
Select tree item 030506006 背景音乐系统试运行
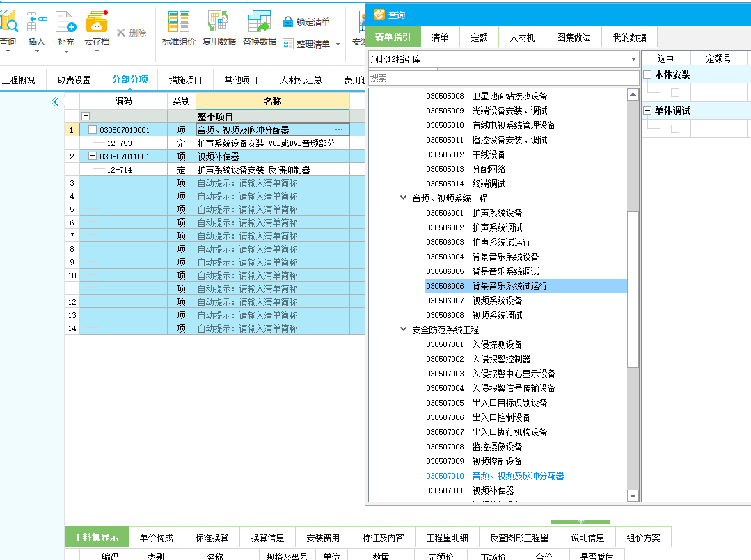point(525,286)
